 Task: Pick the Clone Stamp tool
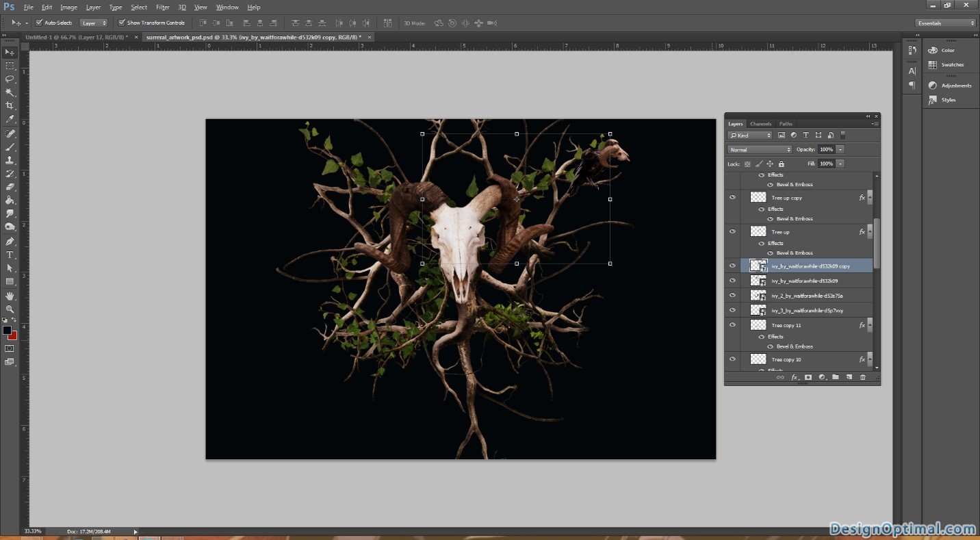[10, 160]
